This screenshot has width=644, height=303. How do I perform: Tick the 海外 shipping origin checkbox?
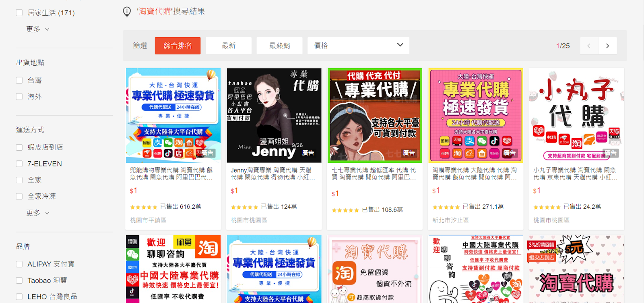coord(19,97)
